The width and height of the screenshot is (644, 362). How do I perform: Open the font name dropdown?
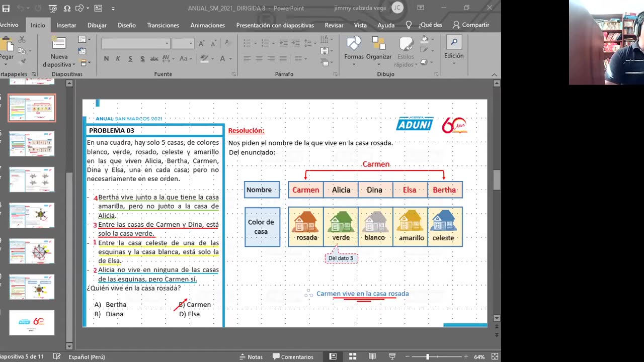(x=167, y=44)
